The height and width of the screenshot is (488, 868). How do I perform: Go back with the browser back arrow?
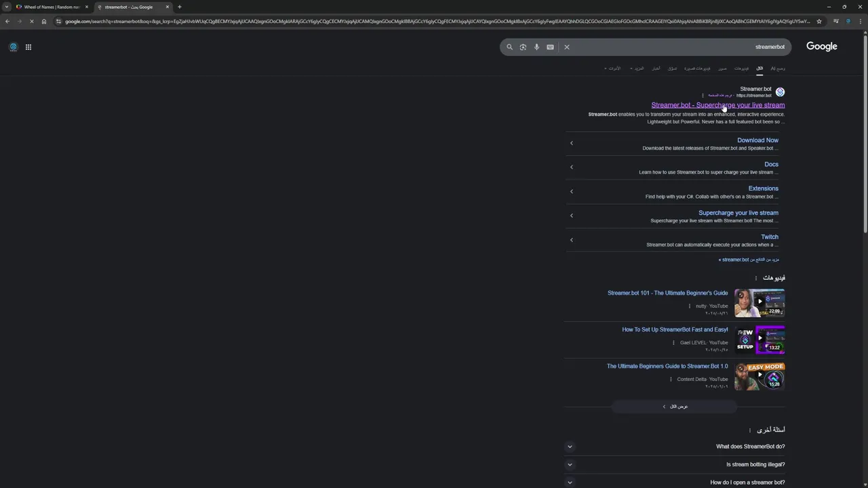pyautogui.click(x=7, y=21)
